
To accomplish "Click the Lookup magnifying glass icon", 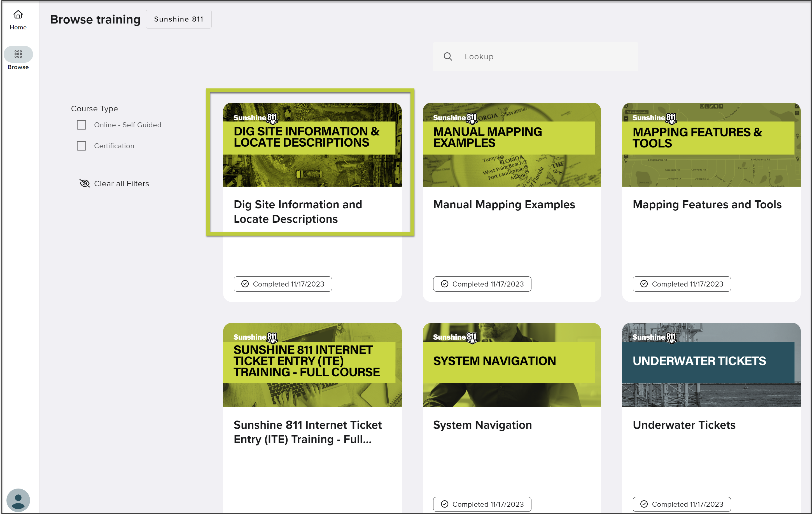I will (447, 57).
